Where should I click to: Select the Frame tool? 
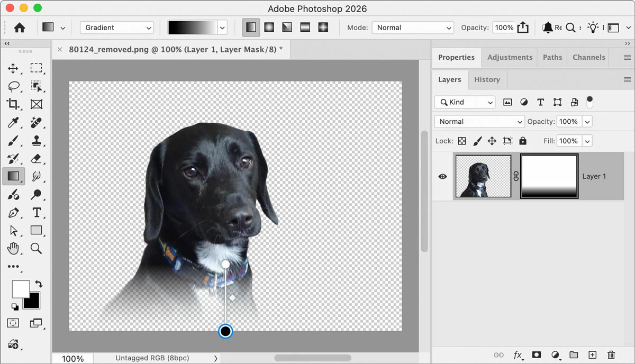click(x=36, y=104)
